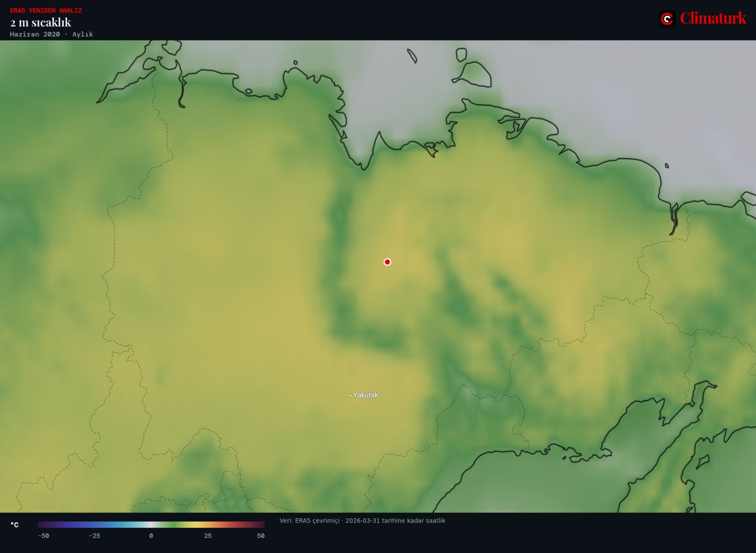Select the Yakutsk city label
The width and height of the screenshot is (756, 553).
(366, 395)
